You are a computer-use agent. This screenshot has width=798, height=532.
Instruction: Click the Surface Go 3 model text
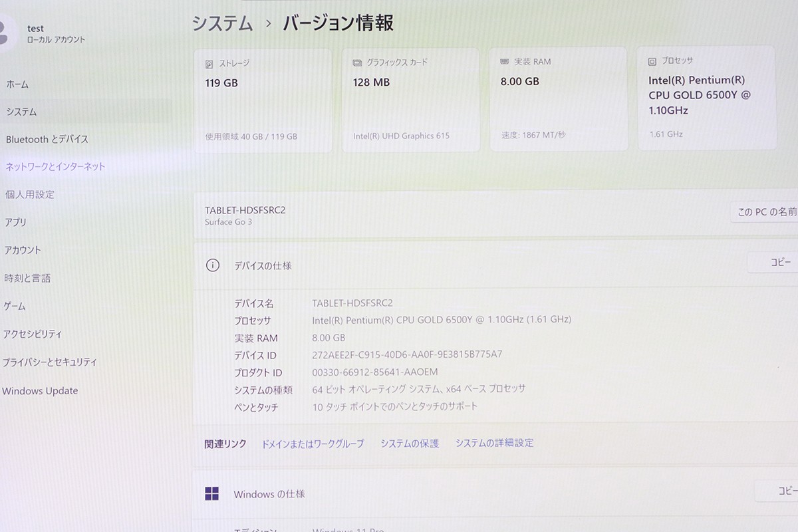pos(228,222)
